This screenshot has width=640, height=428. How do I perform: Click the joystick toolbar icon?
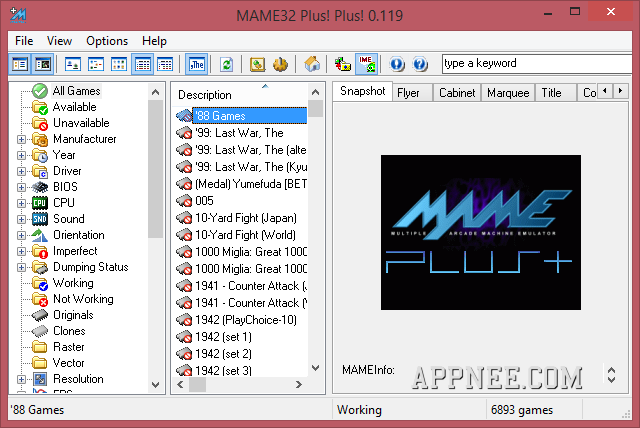[x=280, y=64]
